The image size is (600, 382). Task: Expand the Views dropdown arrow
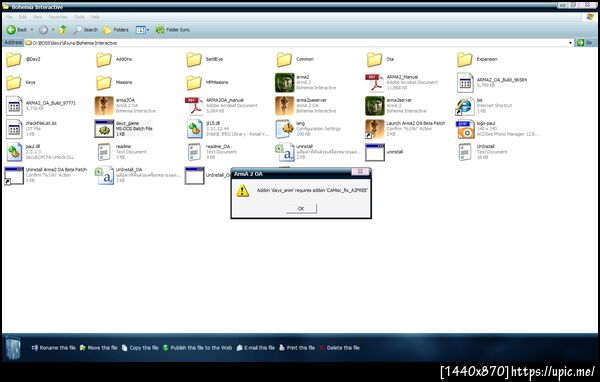coord(148,29)
